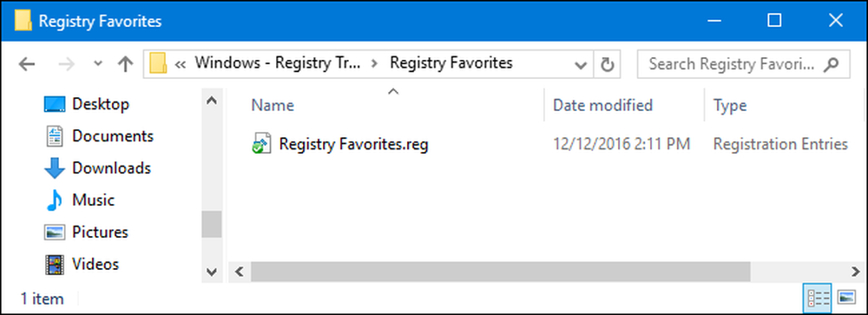Expand the address bar history dropdown
This screenshot has width=868, height=315.
581,65
